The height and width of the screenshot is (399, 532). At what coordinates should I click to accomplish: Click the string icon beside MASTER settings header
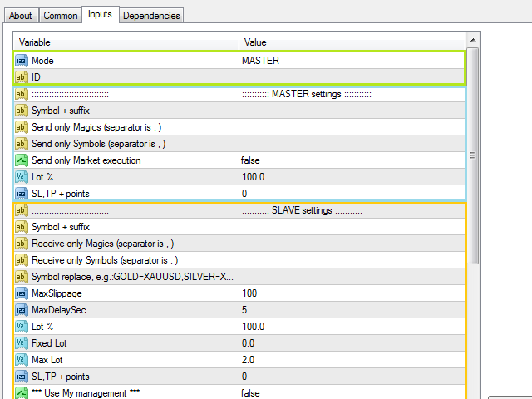[21, 94]
